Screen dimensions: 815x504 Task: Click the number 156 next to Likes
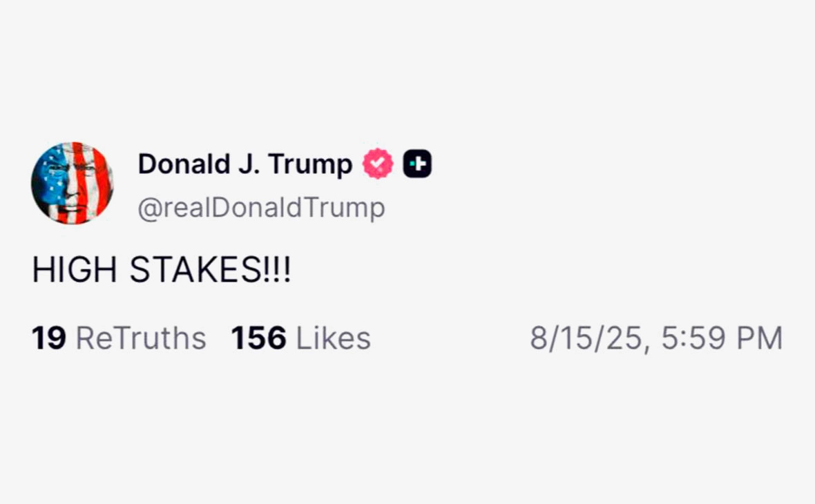click(261, 338)
